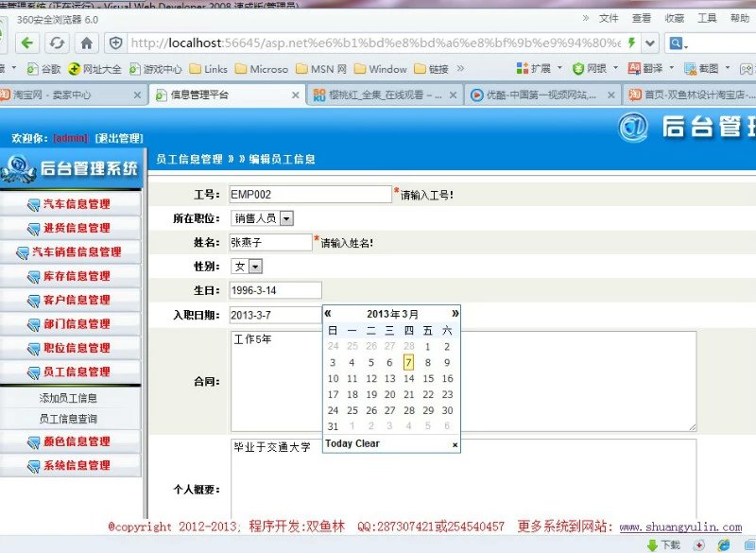This screenshot has width=756, height=553.
Task: Open the Links bookmarks folder
Action: [x=208, y=69]
